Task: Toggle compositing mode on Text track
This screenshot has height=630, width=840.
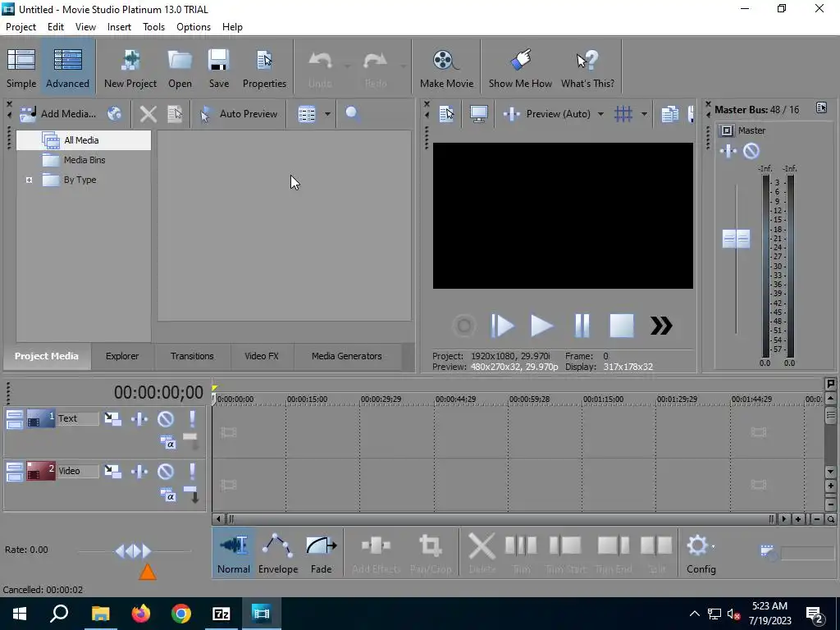Action: point(168,442)
